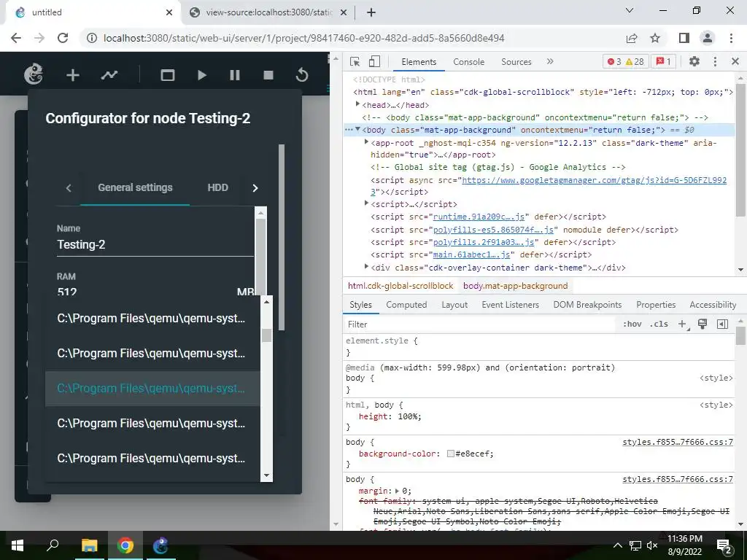Image resolution: width=747 pixels, height=560 pixels.
Task: Switch to the view-source browser tab
Action: coord(268,12)
